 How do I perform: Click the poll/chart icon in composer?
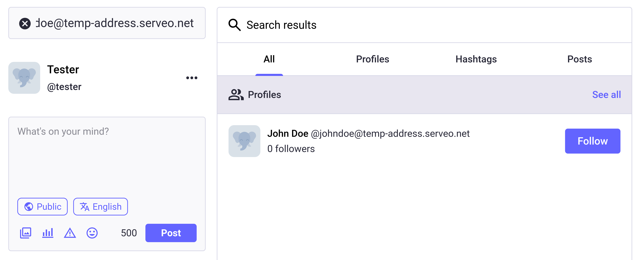[x=49, y=232]
